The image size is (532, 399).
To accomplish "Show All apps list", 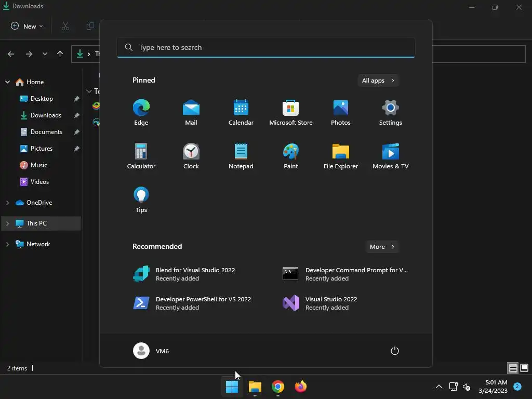I will pyautogui.click(x=378, y=81).
